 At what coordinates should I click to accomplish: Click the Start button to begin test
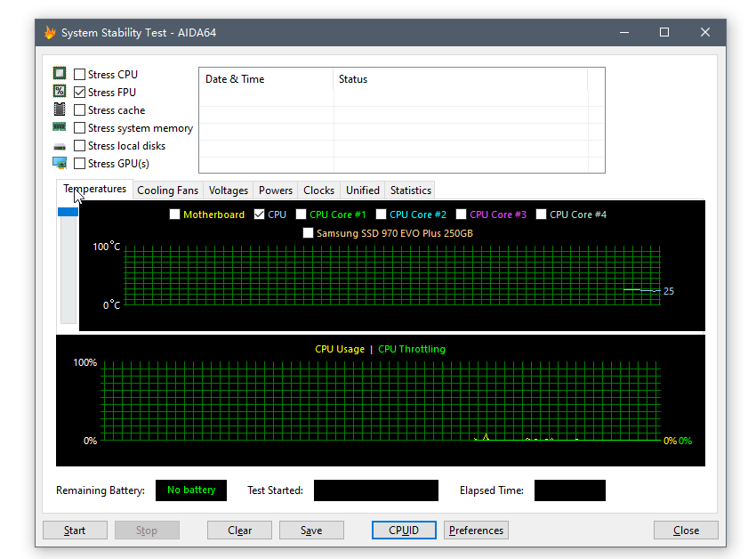point(76,530)
